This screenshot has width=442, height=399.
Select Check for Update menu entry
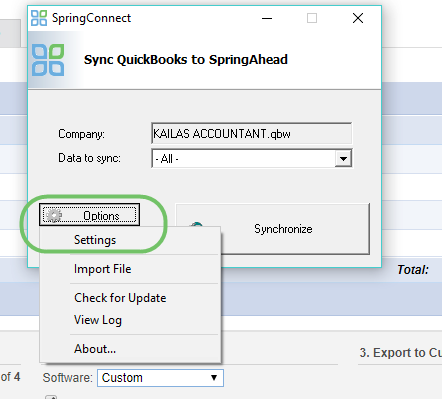[130, 298]
